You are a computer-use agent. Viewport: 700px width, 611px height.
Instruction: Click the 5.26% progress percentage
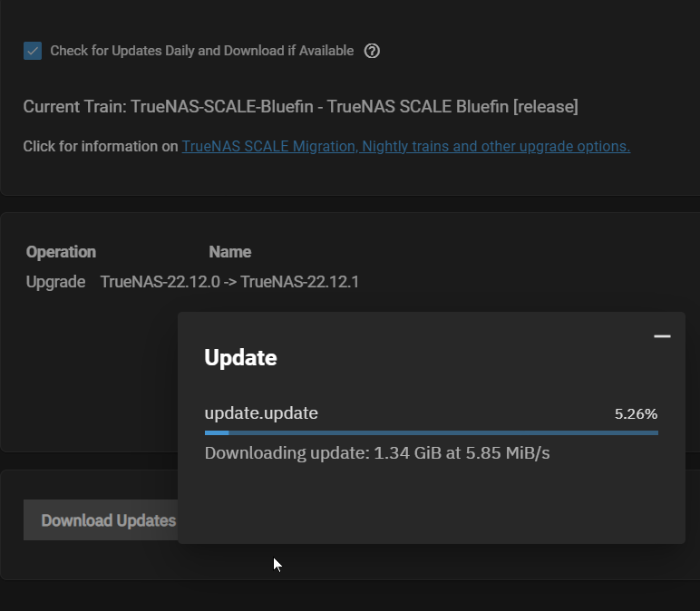[x=636, y=414]
